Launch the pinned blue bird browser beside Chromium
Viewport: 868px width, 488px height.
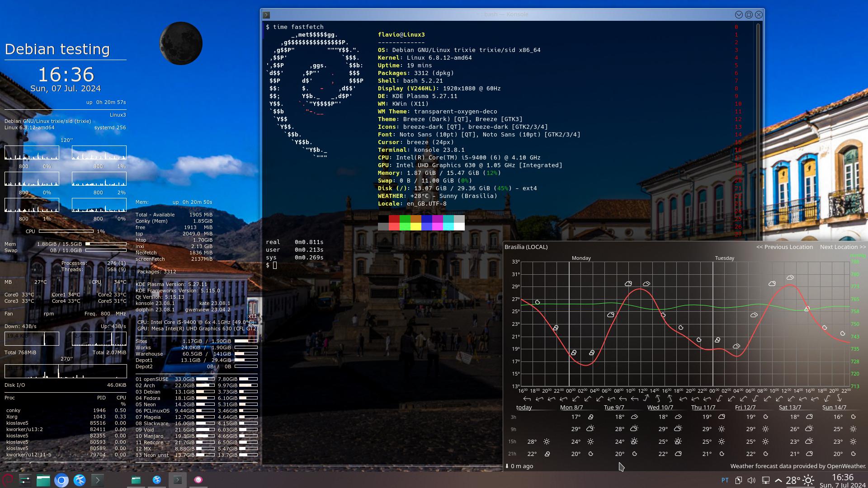point(80,480)
